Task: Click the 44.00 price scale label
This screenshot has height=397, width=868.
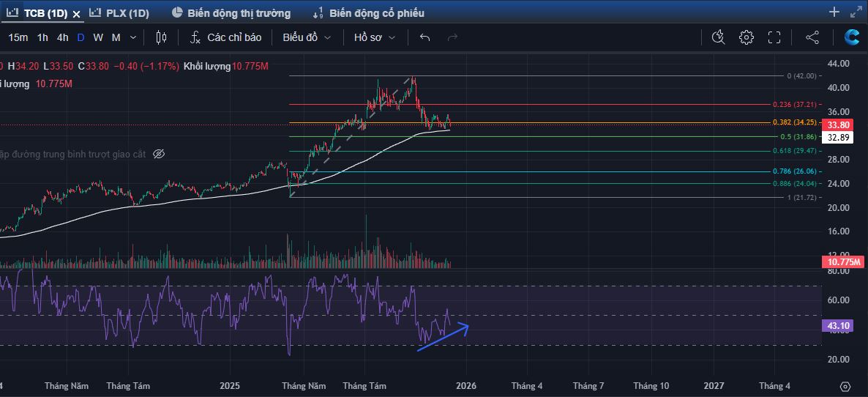Action: click(x=837, y=64)
